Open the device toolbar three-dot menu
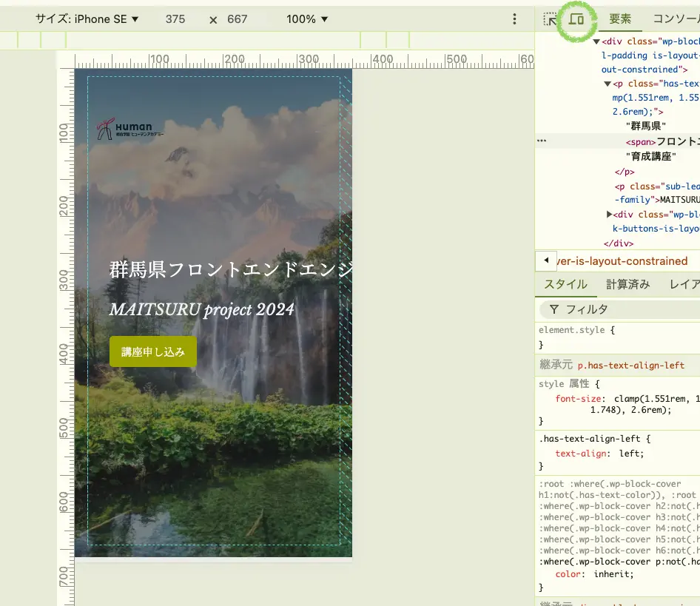Image resolution: width=700 pixels, height=606 pixels. 515,19
